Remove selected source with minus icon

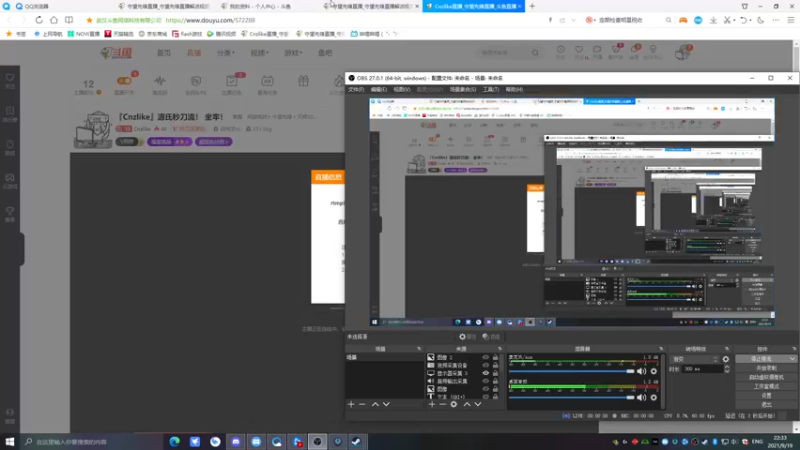click(x=442, y=404)
